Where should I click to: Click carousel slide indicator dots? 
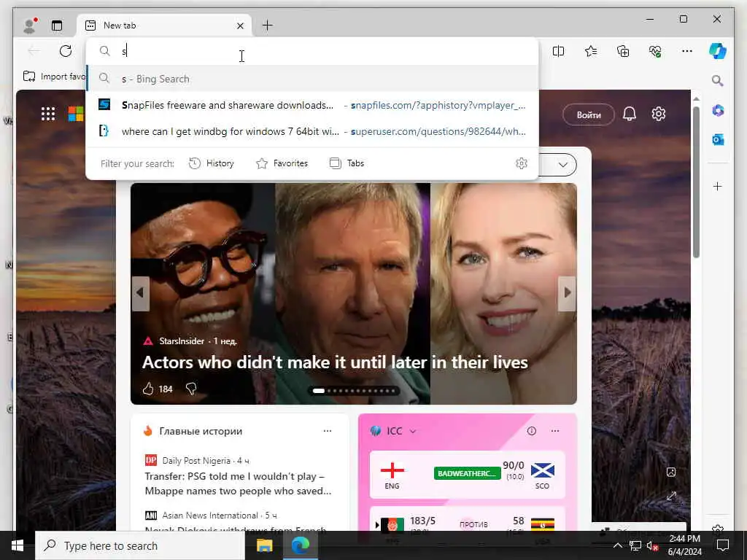click(x=354, y=391)
